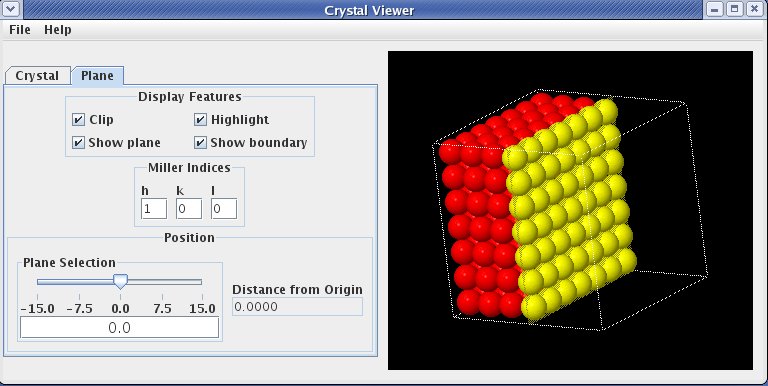Disable the Highlight checkbox

click(200, 120)
